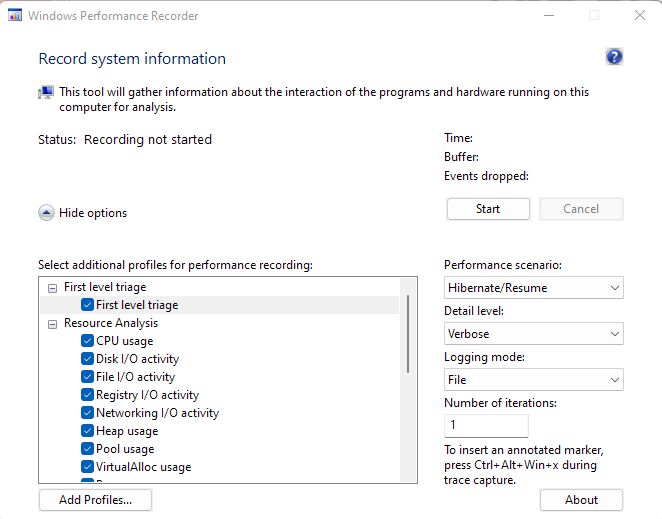Click the Number of iterations field

[486, 425]
